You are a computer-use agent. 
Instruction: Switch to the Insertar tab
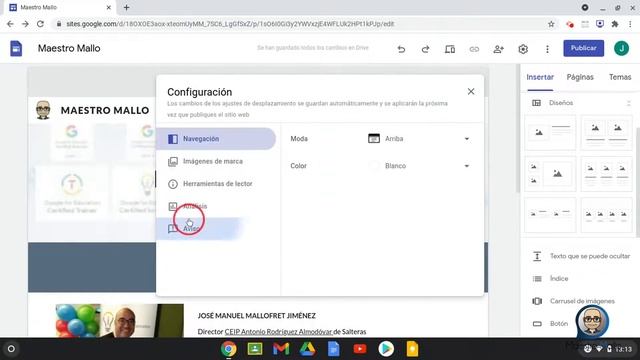click(540, 77)
